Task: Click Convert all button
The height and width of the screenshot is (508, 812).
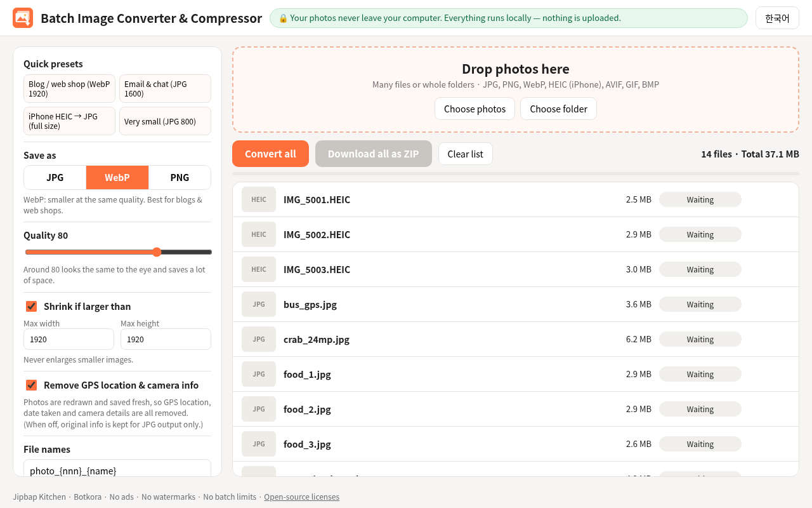Action: point(270,154)
